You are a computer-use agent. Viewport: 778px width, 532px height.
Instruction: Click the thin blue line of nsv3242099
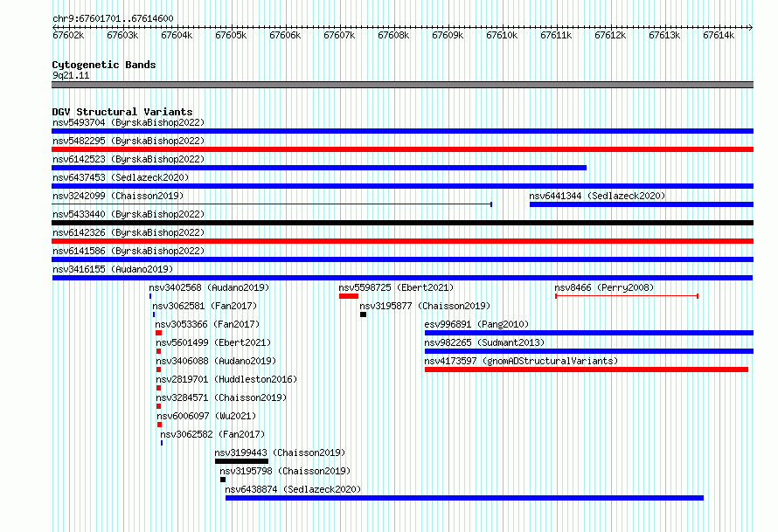[x=272, y=204]
